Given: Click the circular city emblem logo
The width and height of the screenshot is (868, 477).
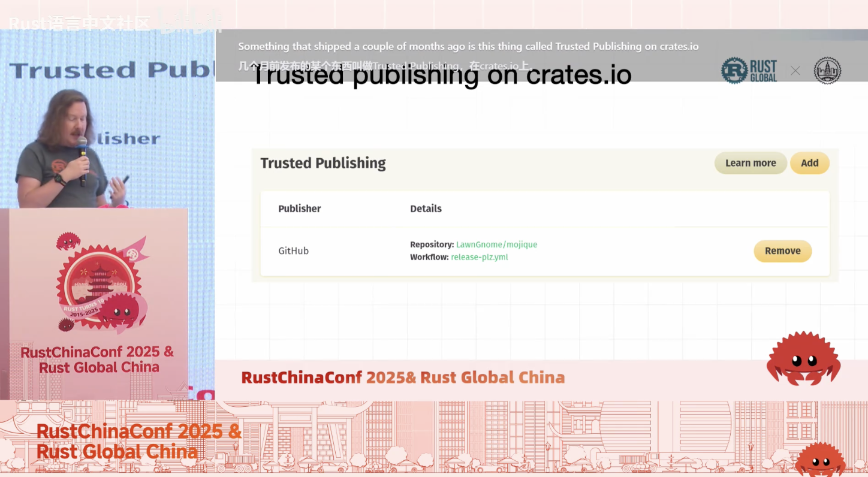Looking at the screenshot, I should (x=827, y=71).
